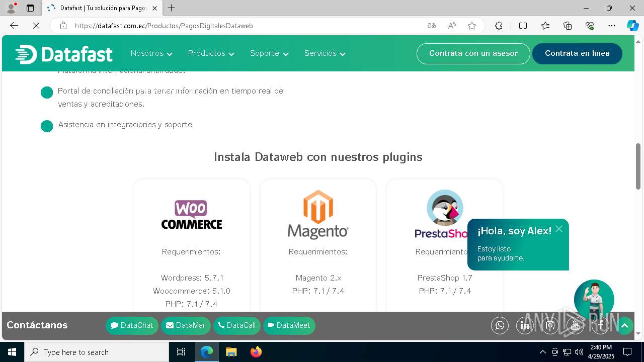
Task: Expand the Productos menu
Action: (x=211, y=53)
